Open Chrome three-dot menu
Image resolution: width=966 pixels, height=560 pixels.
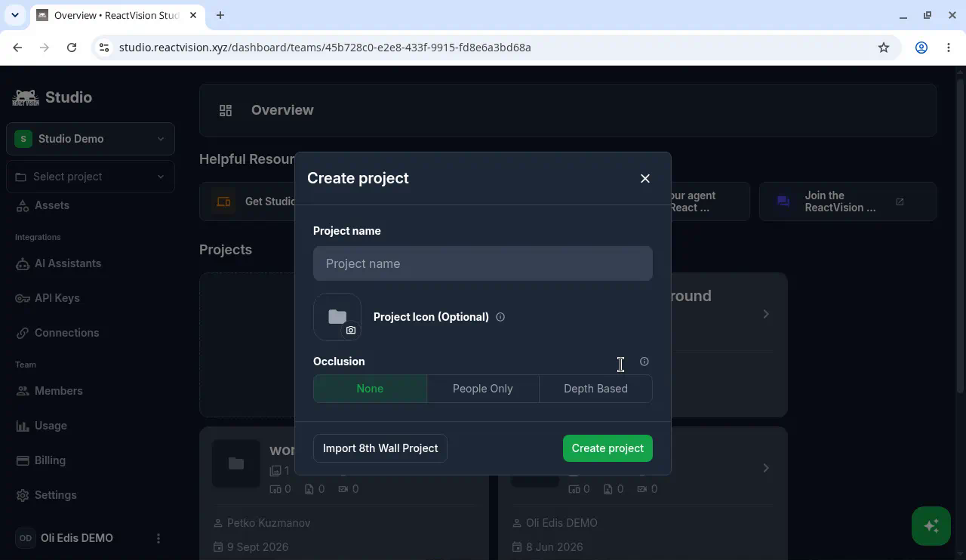(949, 48)
